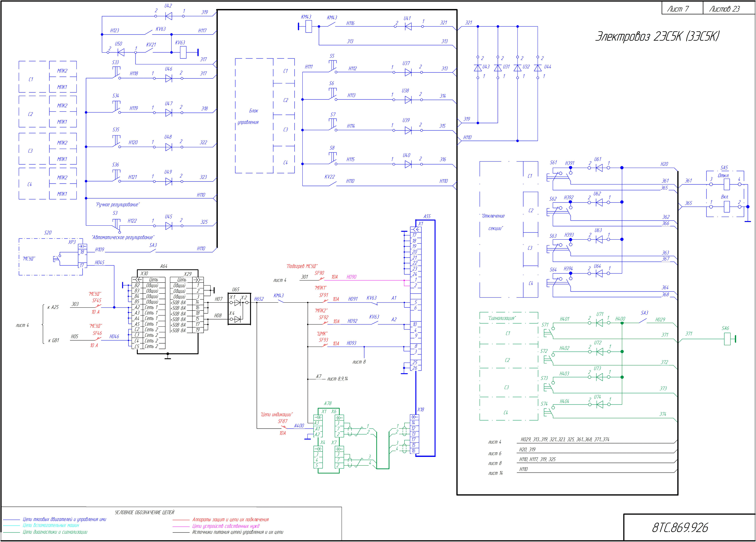Click the "Ручное регулирование" label
The width and height of the screenshot is (756, 542).
click(118, 204)
